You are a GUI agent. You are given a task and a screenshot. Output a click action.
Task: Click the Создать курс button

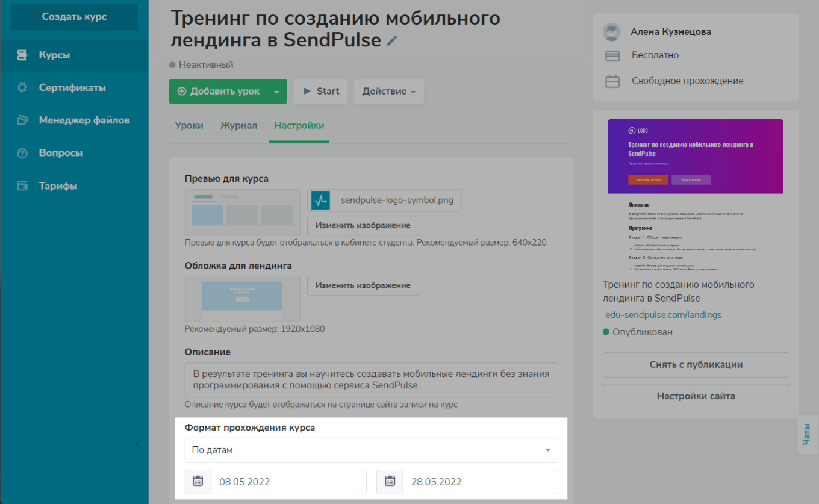coord(74,17)
